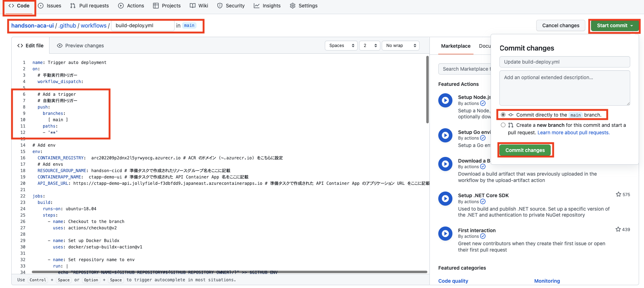This screenshot has width=644, height=288.
Task: Click the 'runs-on: ubuntu-18.04' line
Action: 70,209
